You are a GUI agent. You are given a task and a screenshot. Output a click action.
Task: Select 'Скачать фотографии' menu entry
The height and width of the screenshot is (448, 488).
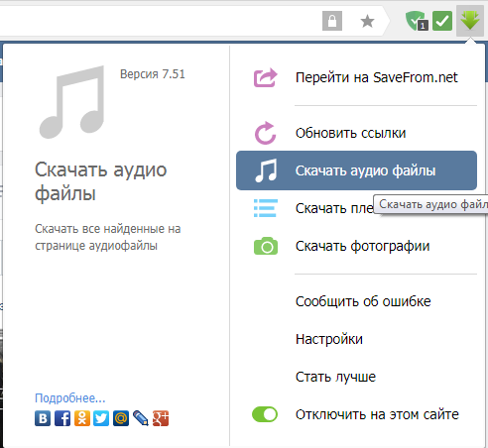point(356,246)
